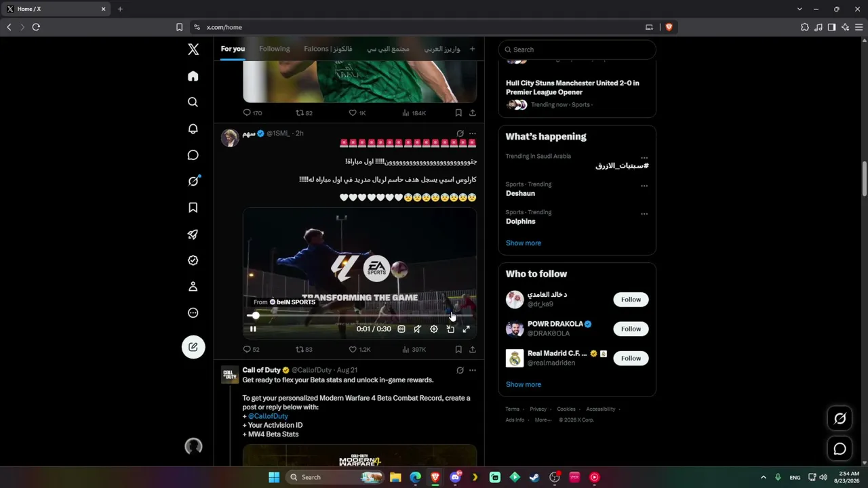Add a new timeline tab with plus

point(473,49)
